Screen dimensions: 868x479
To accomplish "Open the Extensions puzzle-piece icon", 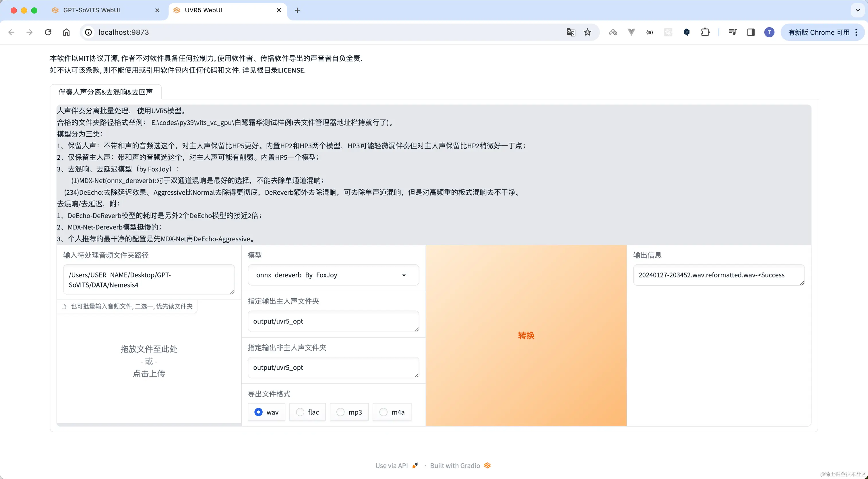I will (x=705, y=32).
